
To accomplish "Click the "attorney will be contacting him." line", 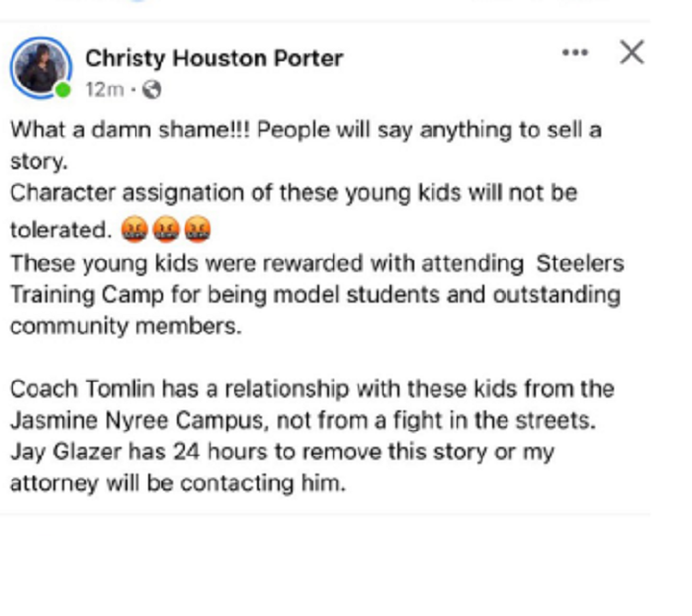I will (x=178, y=484).
